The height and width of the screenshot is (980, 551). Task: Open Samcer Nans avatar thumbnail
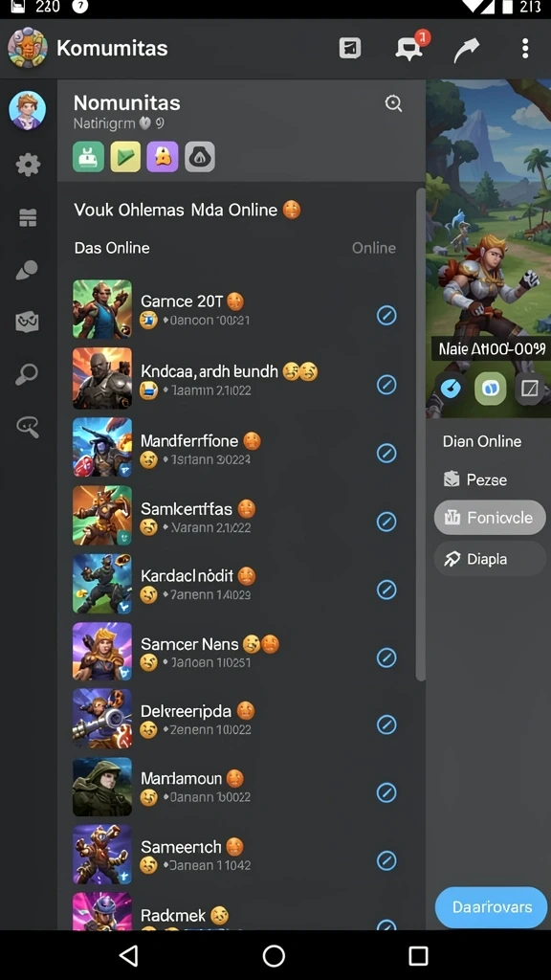click(x=102, y=651)
